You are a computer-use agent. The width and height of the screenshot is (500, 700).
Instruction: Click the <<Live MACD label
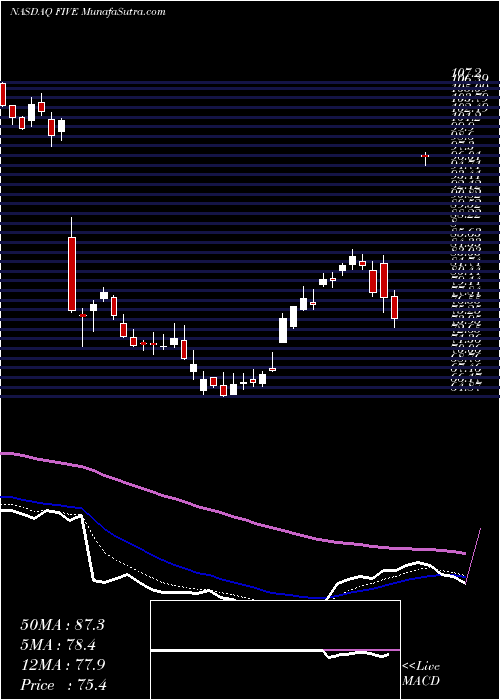pyautogui.click(x=421, y=674)
